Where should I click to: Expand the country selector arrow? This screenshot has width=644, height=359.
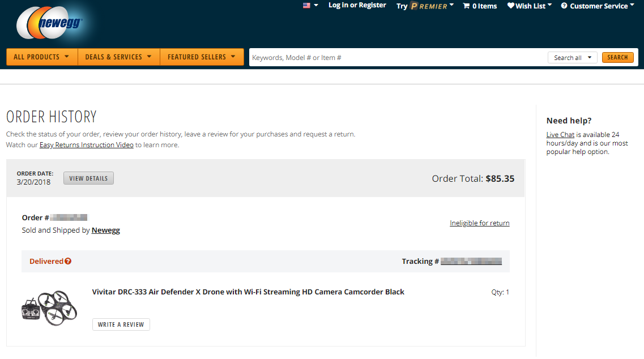click(316, 5)
